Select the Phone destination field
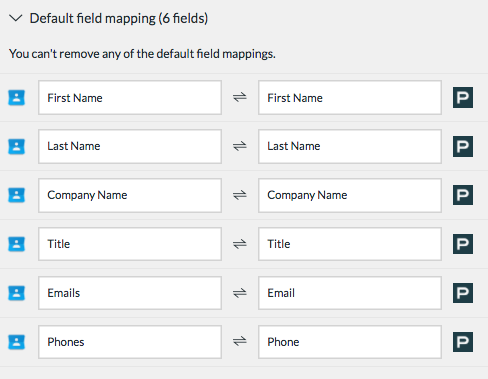This screenshot has width=488, height=379. click(x=350, y=342)
